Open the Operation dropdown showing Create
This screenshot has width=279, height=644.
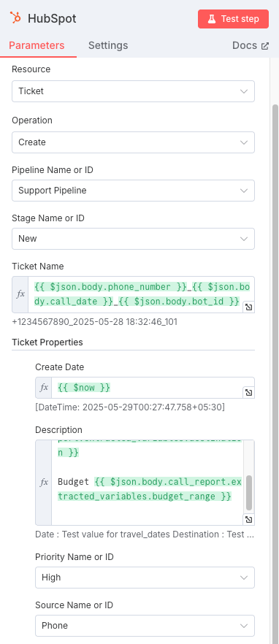click(133, 142)
